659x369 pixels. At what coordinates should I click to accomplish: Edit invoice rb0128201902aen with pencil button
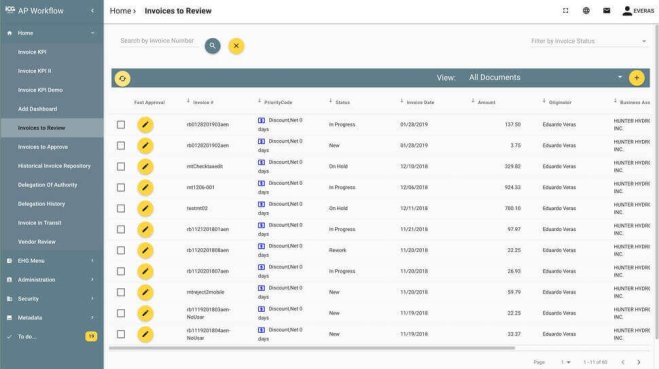pos(145,146)
